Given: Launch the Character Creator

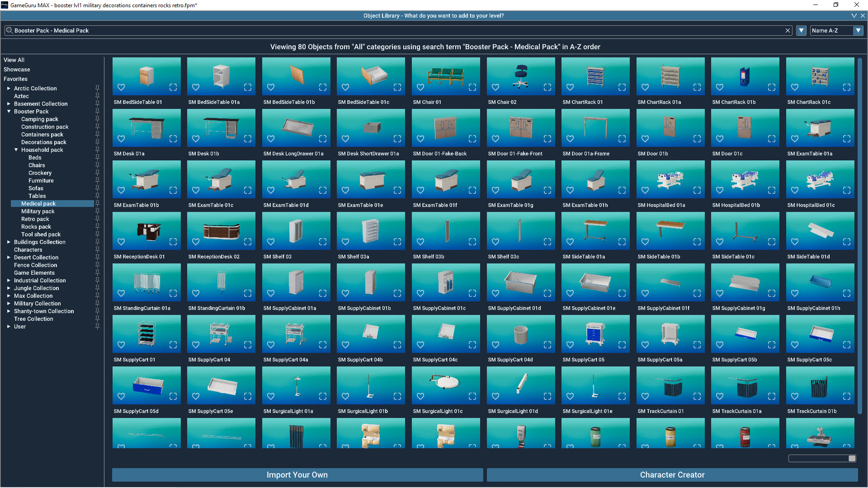Looking at the screenshot, I should tap(672, 475).
